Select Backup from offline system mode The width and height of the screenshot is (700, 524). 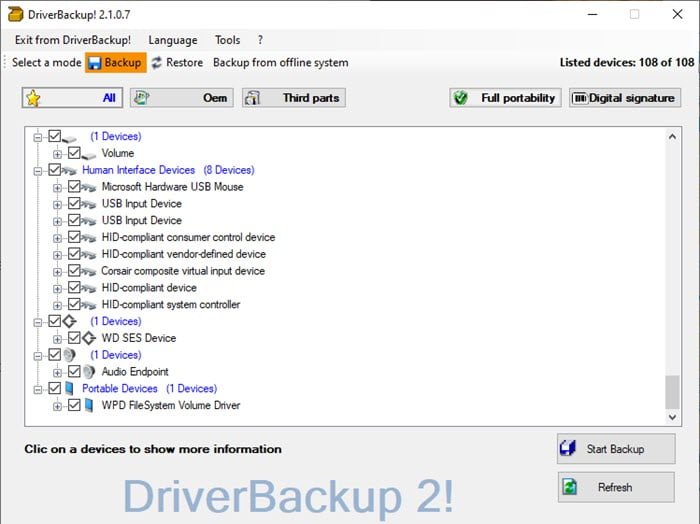pyautogui.click(x=280, y=62)
